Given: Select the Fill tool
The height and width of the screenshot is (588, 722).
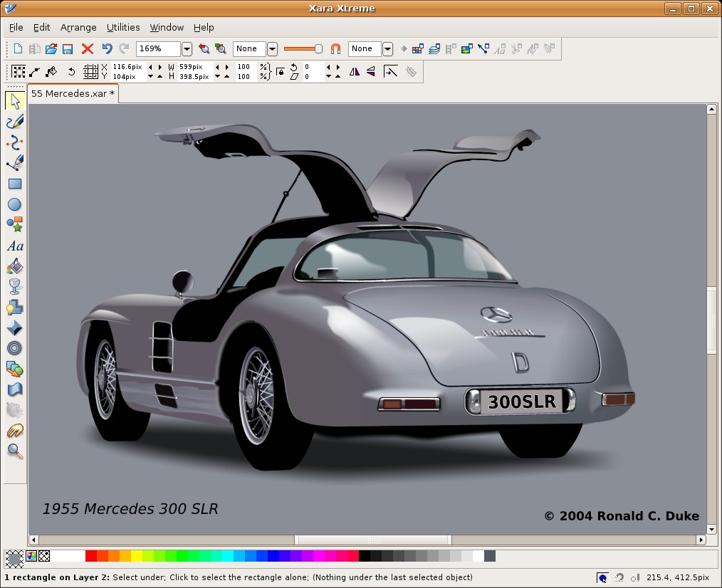Looking at the screenshot, I should pyautogui.click(x=15, y=266).
